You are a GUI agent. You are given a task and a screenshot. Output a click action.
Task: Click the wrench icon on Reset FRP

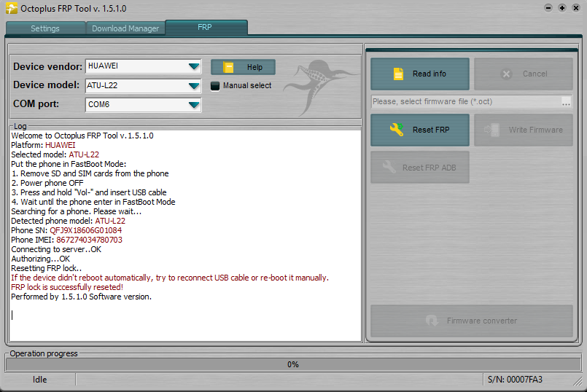tap(397, 130)
